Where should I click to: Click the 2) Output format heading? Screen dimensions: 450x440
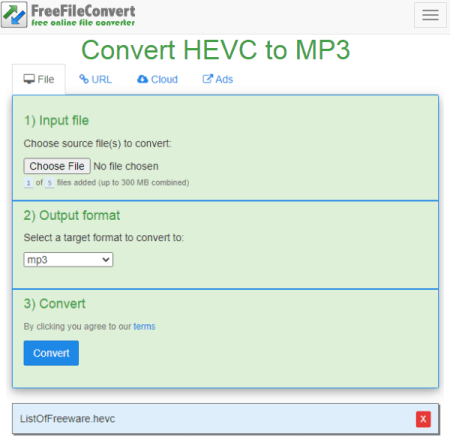click(x=72, y=216)
